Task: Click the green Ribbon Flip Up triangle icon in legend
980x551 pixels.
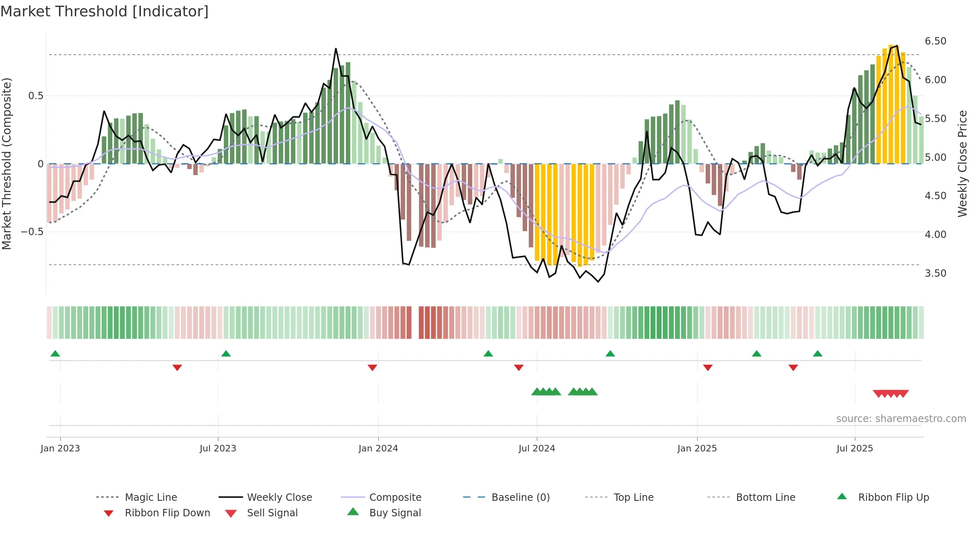Action: pos(842,496)
